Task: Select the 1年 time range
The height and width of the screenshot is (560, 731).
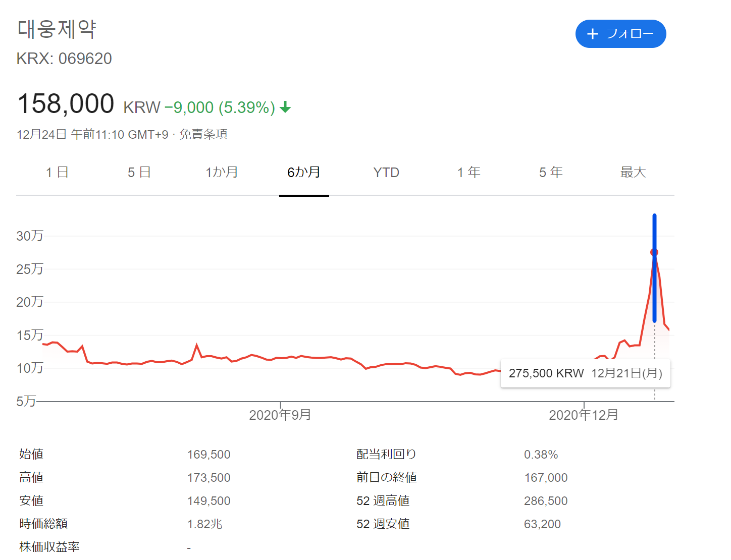Action: coord(468,172)
